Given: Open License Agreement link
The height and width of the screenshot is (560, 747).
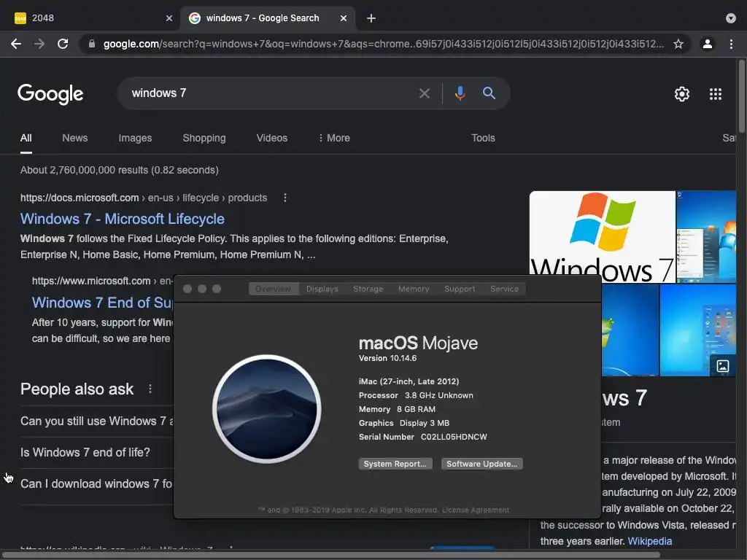Looking at the screenshot, I should [476, 510].
